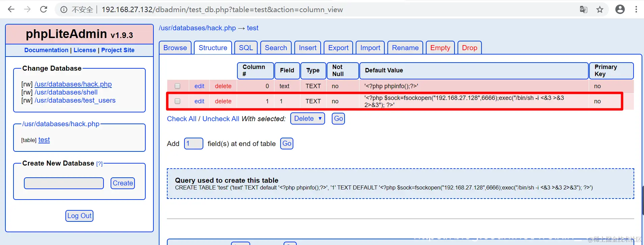Delete the column named 1
Viewport: 644px width, 245px height.
(223, 101)
